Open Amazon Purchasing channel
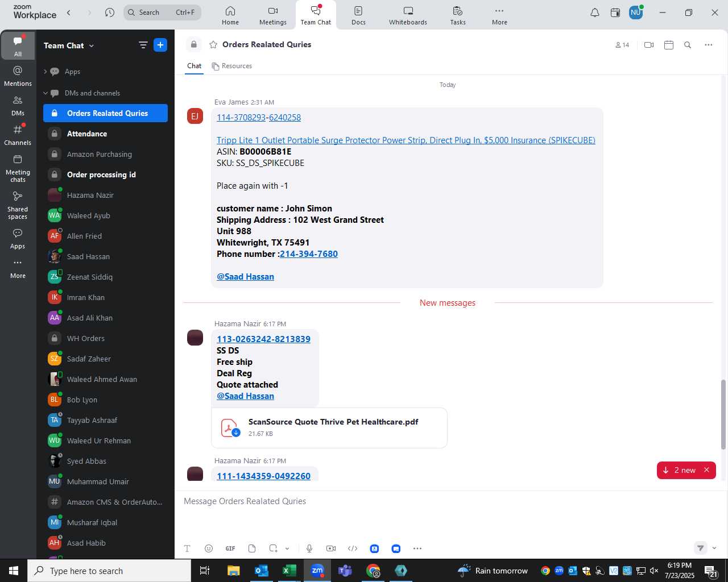728x582 pixels. pyautogui.click(x=105, y=154)
